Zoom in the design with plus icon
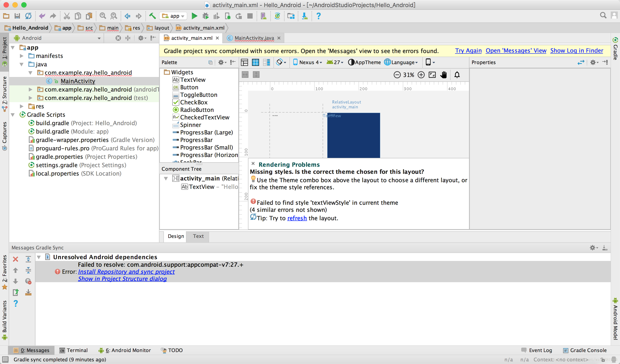The height and width of the screenshot is (364, 620). coord(421,75)
